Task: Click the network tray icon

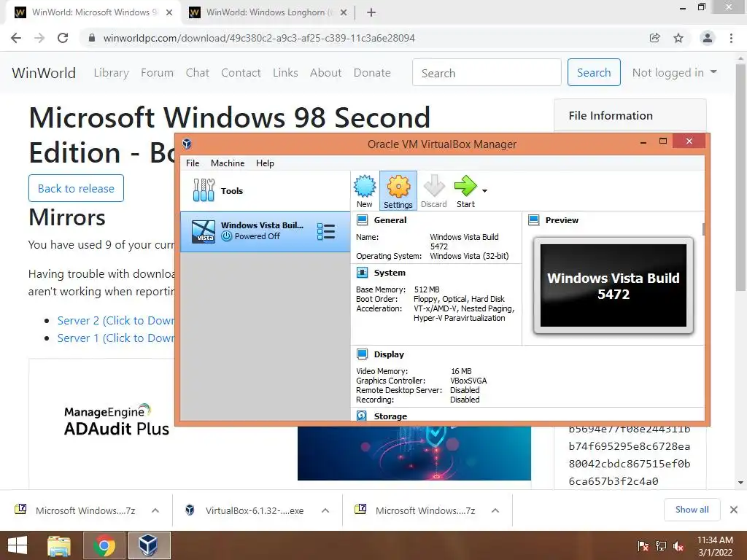Action: pyautogui.click(x=661, y=546)
